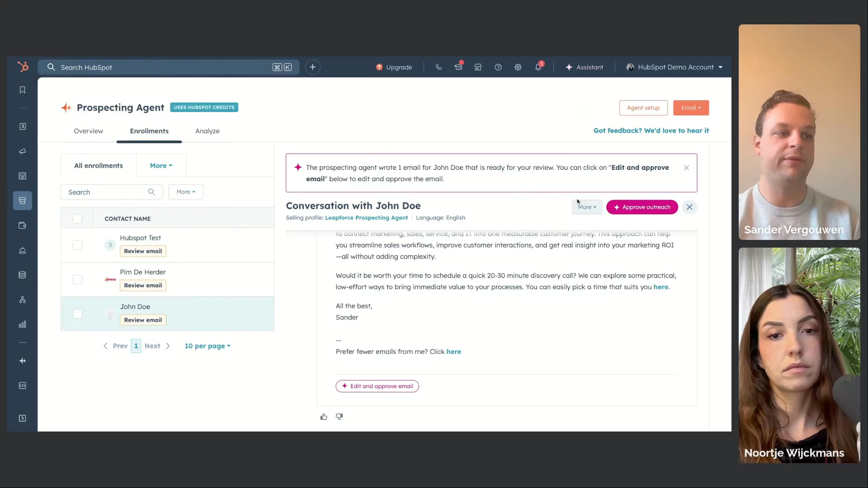This screenshot has height=488, width=868.
Task: Open Breeze AI sparkle sidebar icon
Action: [22, 361]
